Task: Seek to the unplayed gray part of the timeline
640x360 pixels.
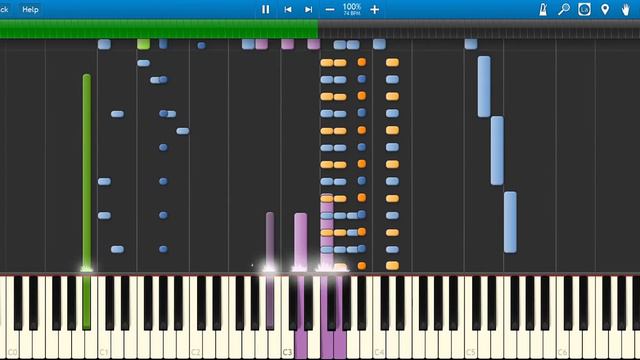Action: (479, 29)
